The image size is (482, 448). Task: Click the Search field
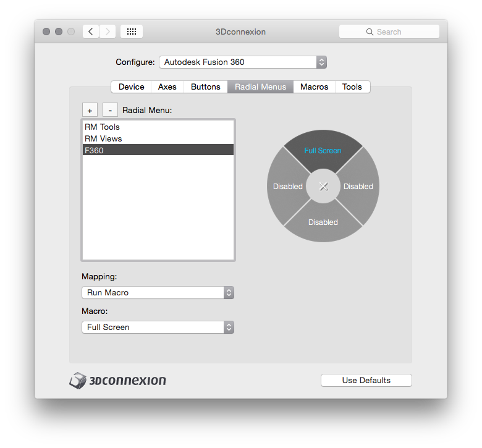(x=389, y=32)
